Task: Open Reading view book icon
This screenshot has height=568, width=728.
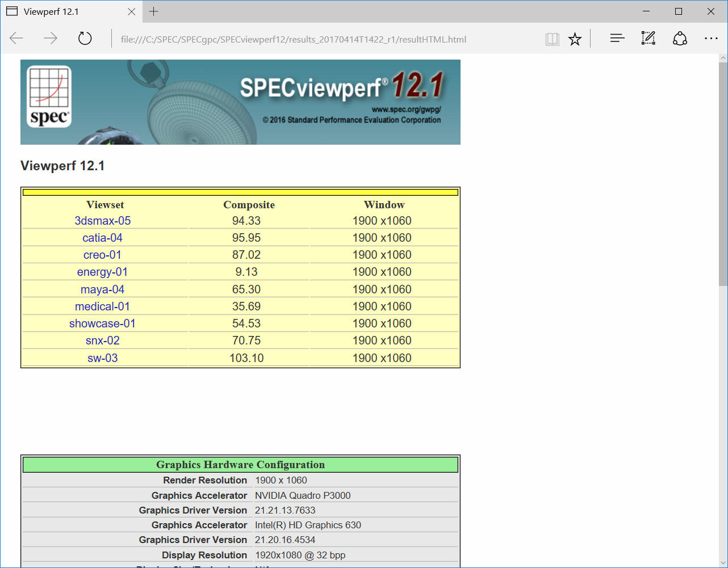Action: coord(552,39)
